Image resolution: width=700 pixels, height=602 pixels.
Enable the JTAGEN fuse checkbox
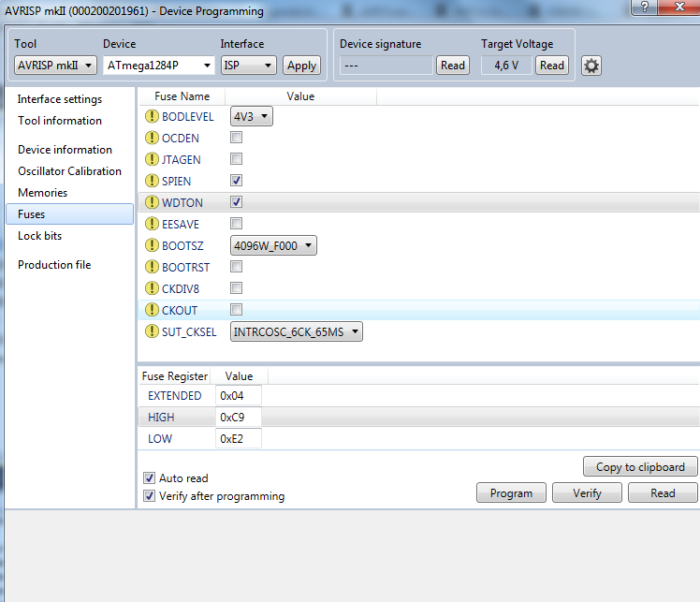[x=236, y=158]
